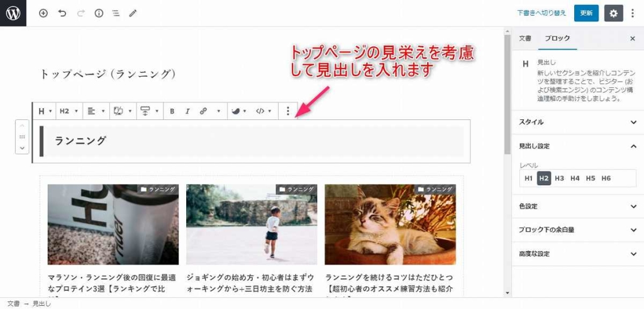This screenshot has width=644, height=309.
Task: Click the pencil tools icon
Action: pos(133,13)
